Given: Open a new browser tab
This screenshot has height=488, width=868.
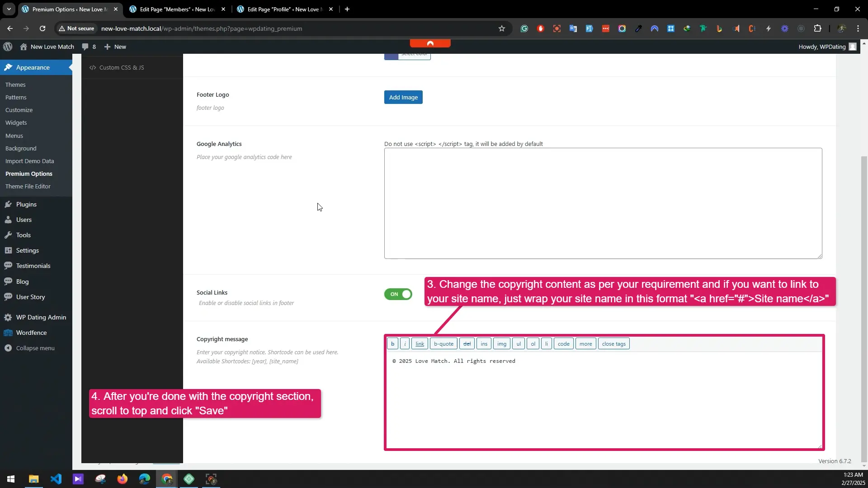Looking at the screenshot, I should (347, 9).
